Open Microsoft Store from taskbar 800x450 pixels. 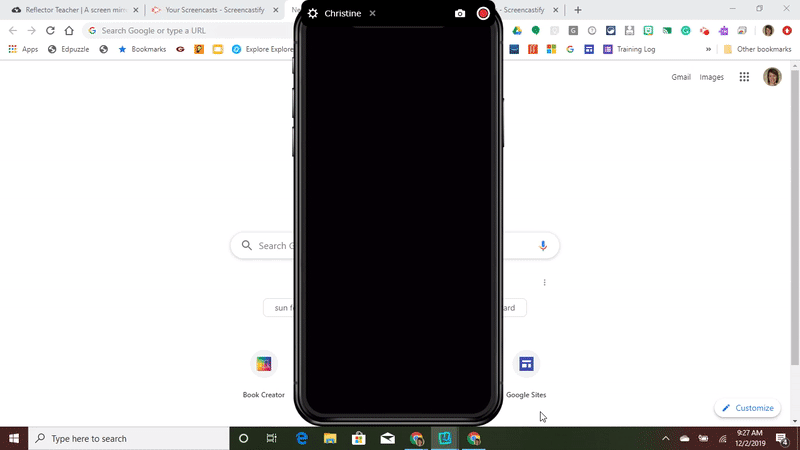click(x=359, y=438)
